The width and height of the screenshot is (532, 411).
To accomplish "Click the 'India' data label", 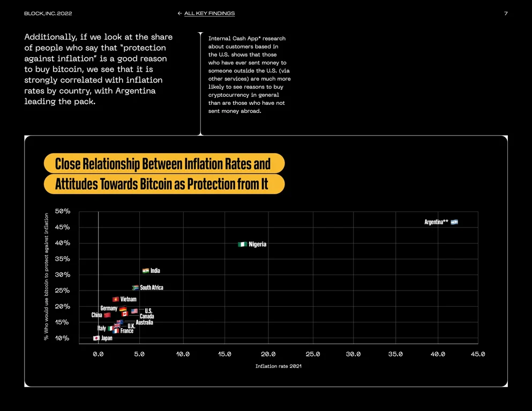I will coord(155,270).
